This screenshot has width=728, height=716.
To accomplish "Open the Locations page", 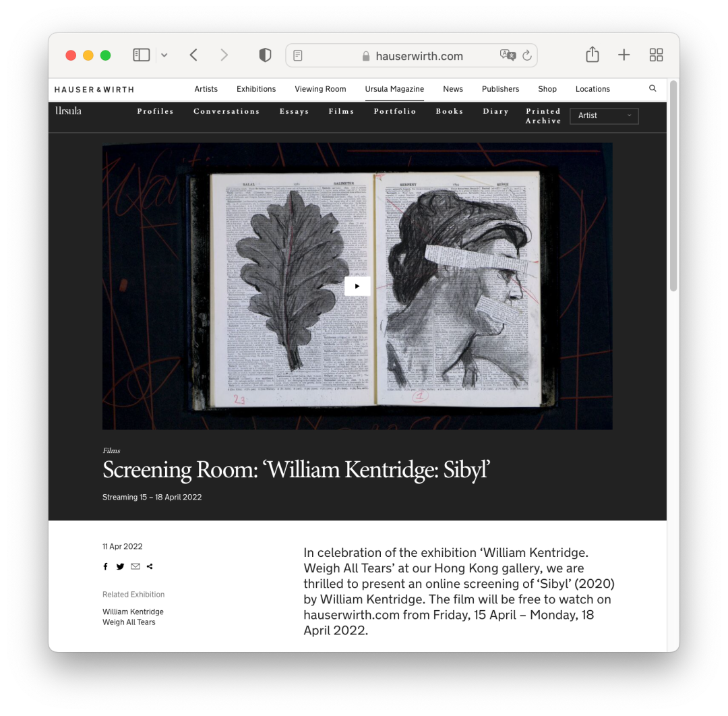I will click(593, 89).
